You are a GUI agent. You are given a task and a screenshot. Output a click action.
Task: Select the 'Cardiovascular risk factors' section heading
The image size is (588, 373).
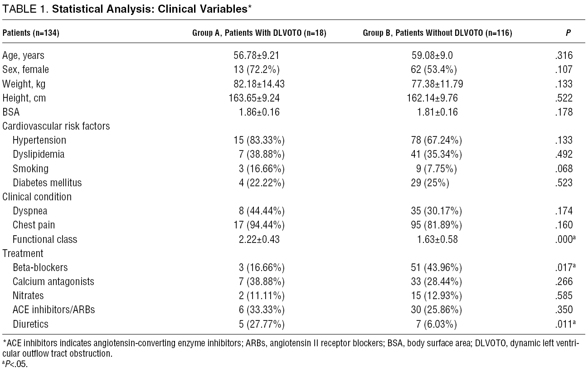click(x=56, y=126)
